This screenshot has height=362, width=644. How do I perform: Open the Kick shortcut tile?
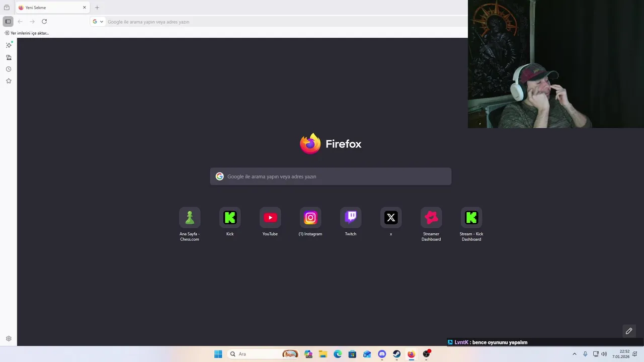point(230,222)
